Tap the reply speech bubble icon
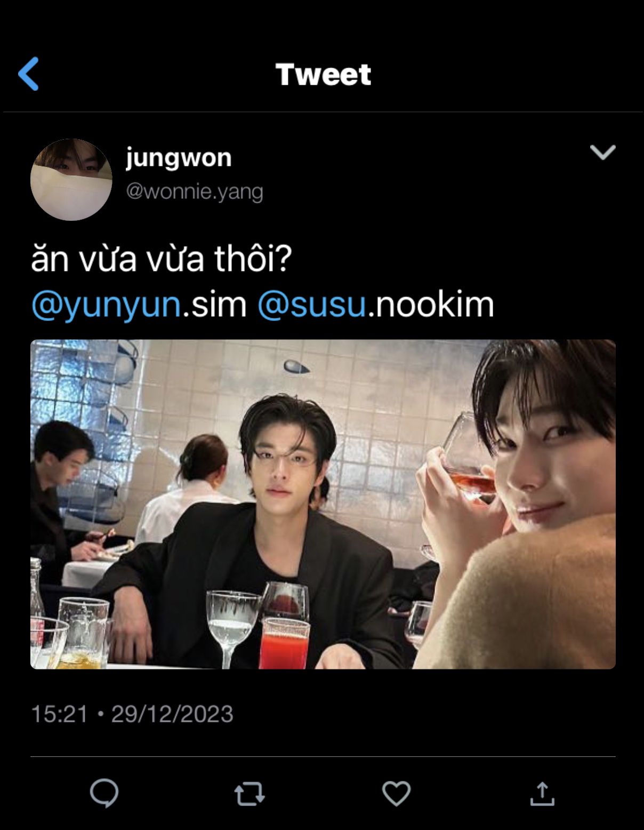 104,793
